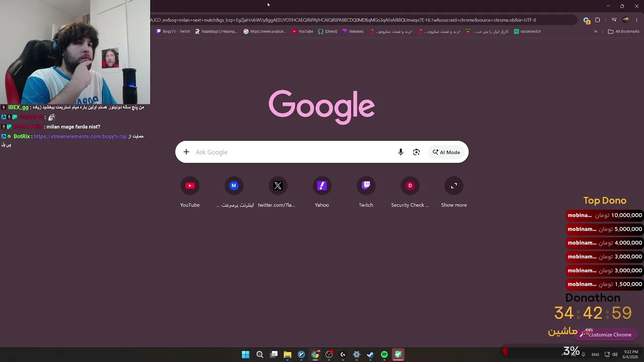Viewport: 644px width, 362px height.
Task: Click the 5,000,000 donation row
Action: click(x=604, y=229)
